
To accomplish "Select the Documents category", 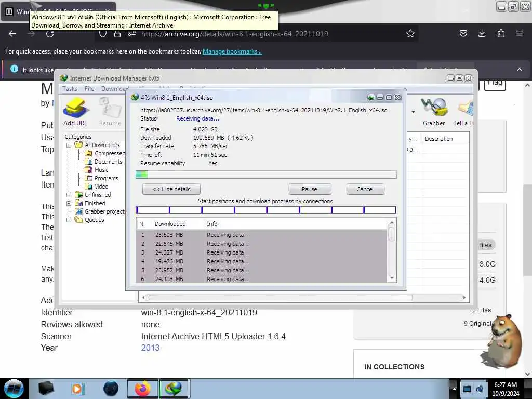I will tap(108, 162).
